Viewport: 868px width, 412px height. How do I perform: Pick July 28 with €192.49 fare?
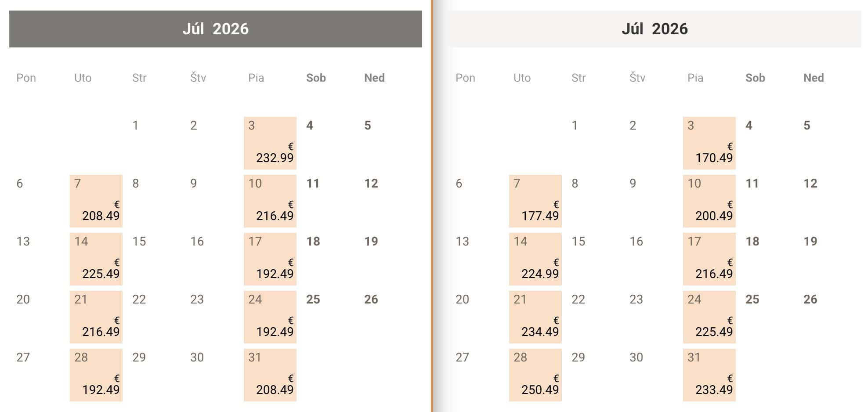click(96, 375)
